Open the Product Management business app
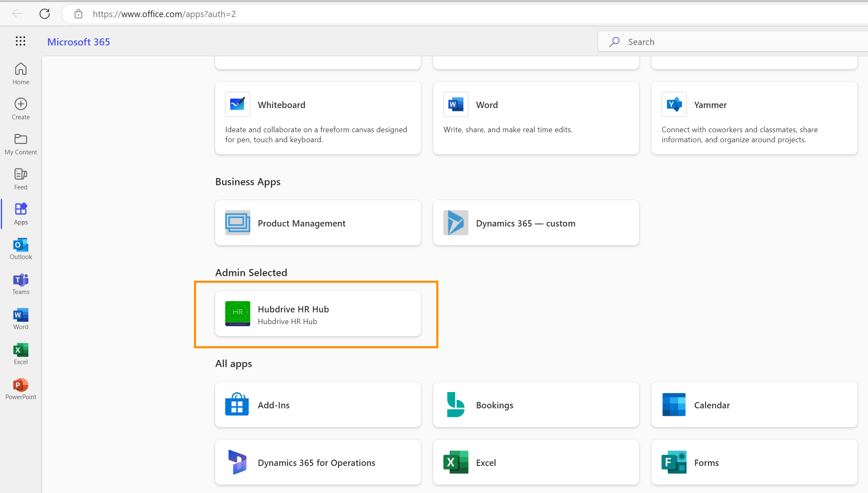Viewport: 868px width, 493px height. [x=318, y=223]
